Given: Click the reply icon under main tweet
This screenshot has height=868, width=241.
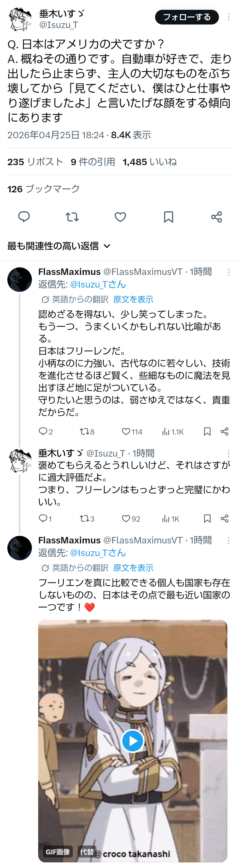Looking at the screenshot, I should point(24,217).
